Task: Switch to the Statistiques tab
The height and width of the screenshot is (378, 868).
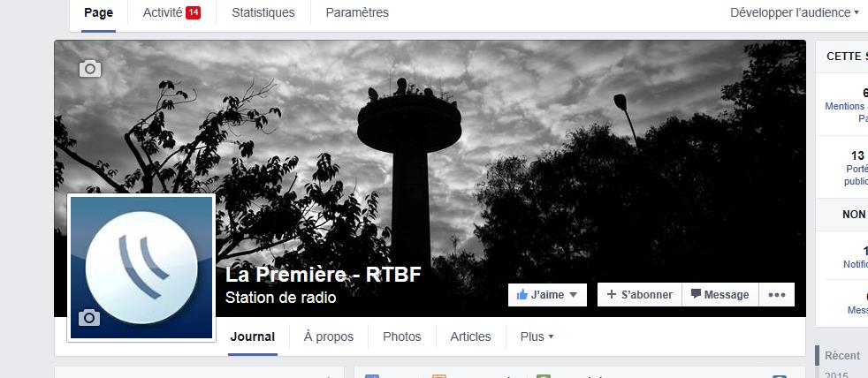Action: [x=263, y=12]
